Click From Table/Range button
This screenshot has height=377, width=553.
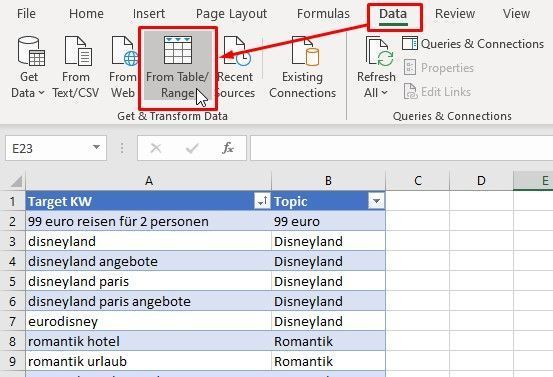pos(178,67)
